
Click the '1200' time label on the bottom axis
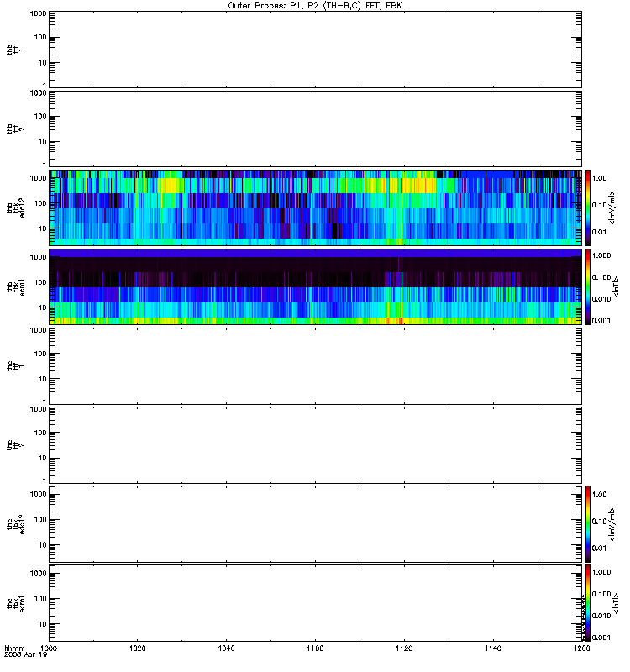tap(581, 648)
